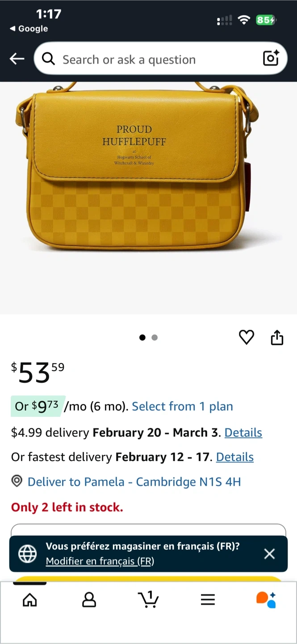Screen dimensions: 297x644
Task: Add item to wish list heart
Action: coord(247,337)
